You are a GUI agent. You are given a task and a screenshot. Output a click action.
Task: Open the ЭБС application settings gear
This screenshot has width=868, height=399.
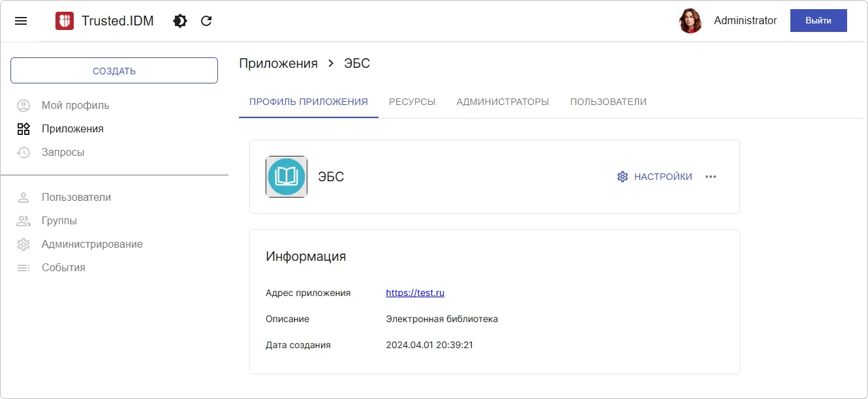(623, 176)
